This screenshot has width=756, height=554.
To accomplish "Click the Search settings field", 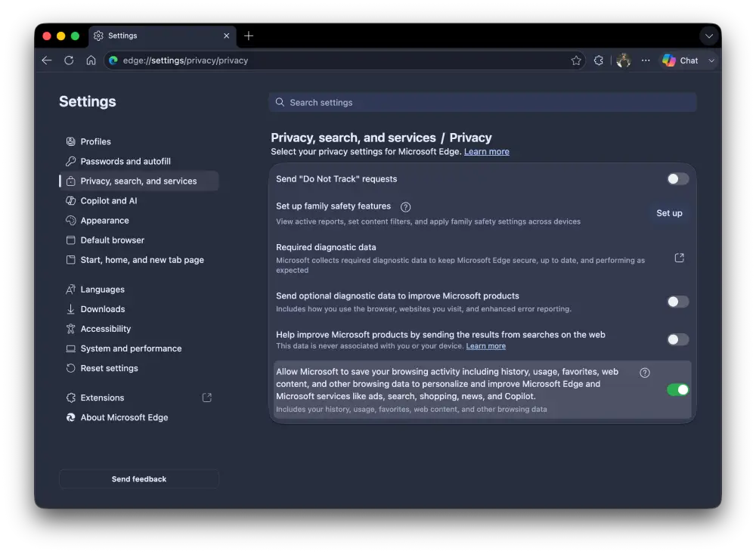I will (482, 102).
